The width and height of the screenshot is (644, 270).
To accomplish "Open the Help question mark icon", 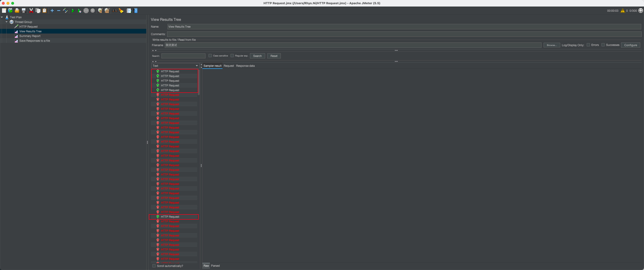I will [x=135, y=11].
